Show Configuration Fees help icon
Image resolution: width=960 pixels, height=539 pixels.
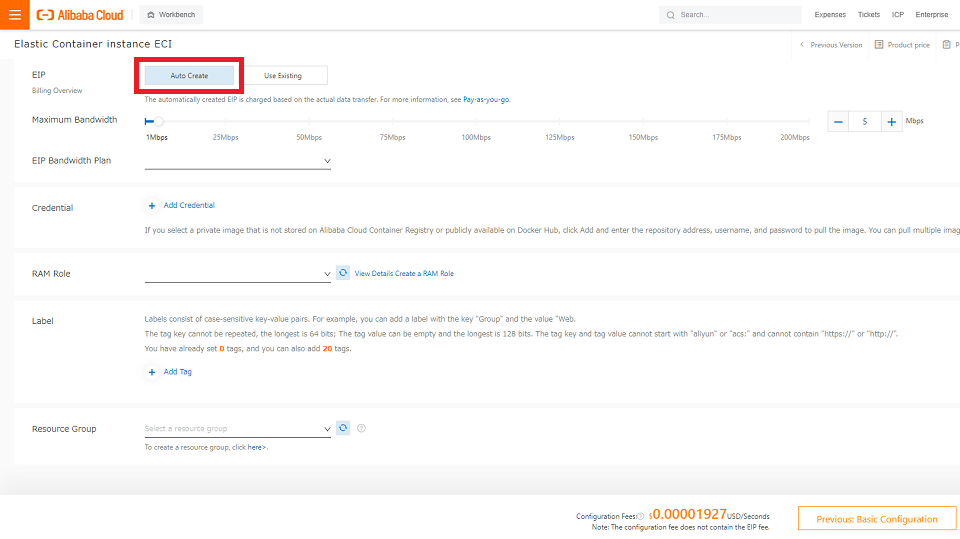coord(640,516)
